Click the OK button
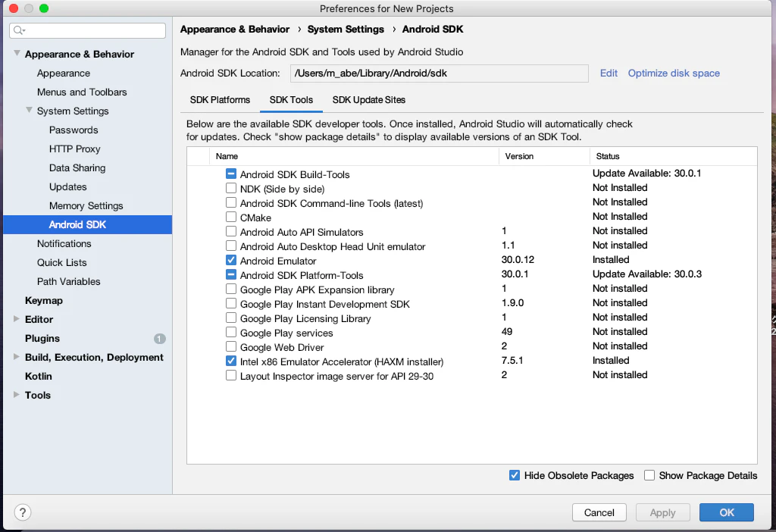Viewport: 776px width, 532px height. click(x=727, y=513)
